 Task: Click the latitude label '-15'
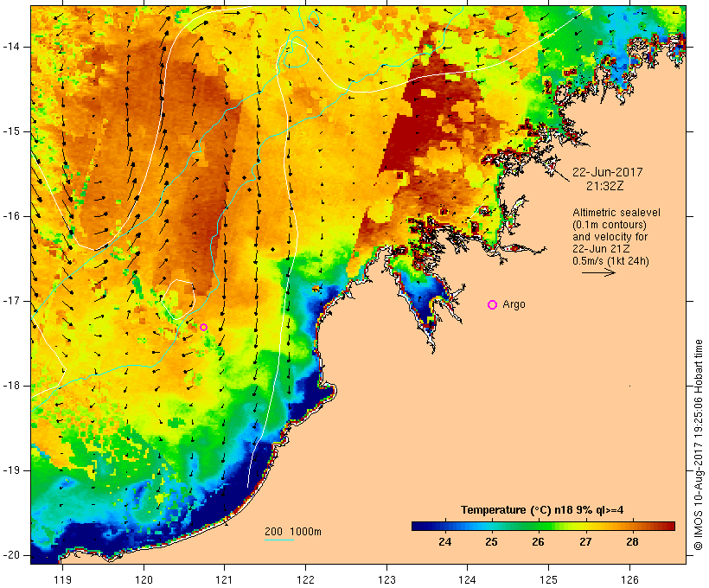11,131
